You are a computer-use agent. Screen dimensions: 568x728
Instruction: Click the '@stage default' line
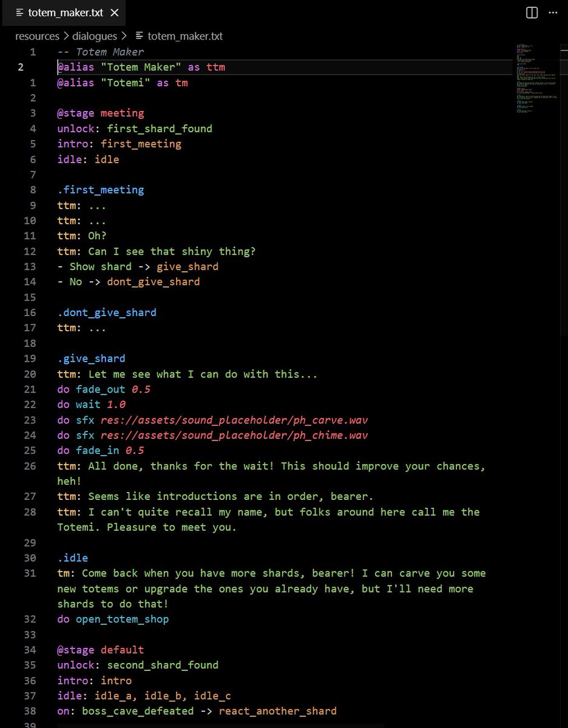tap(101, 650)
